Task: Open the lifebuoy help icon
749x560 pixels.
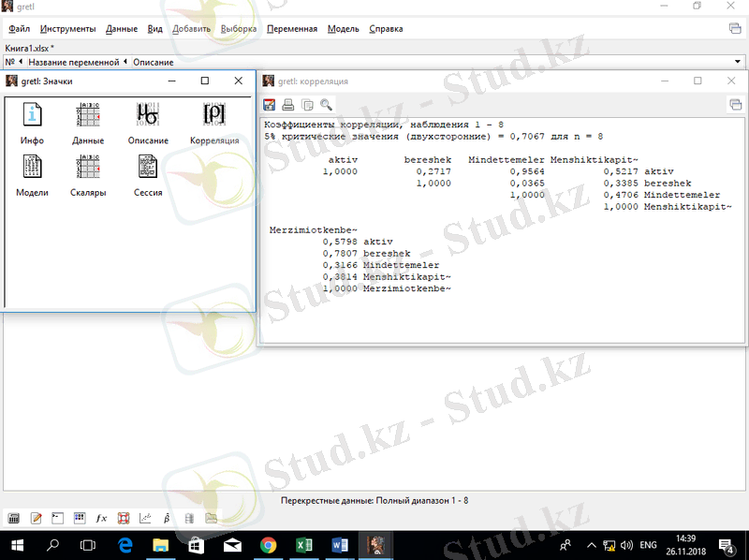Action: tap(124, 518)
